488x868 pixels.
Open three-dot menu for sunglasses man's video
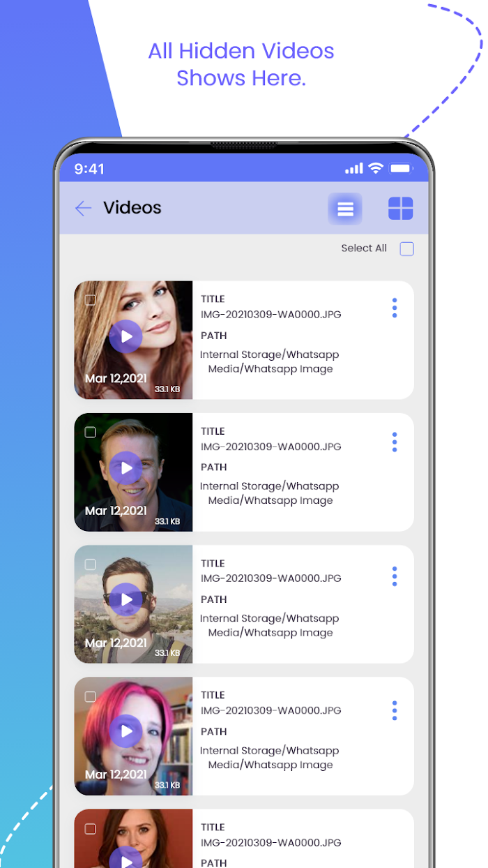tap(395, 576)
